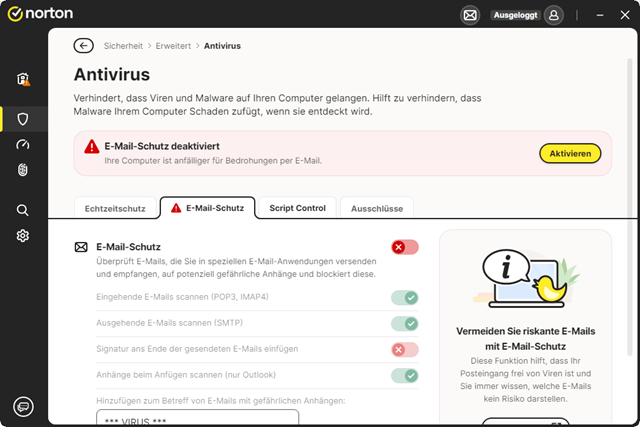Click the Aktivieren button
Viewport: 640px width, 427px height.
[570, 153]
